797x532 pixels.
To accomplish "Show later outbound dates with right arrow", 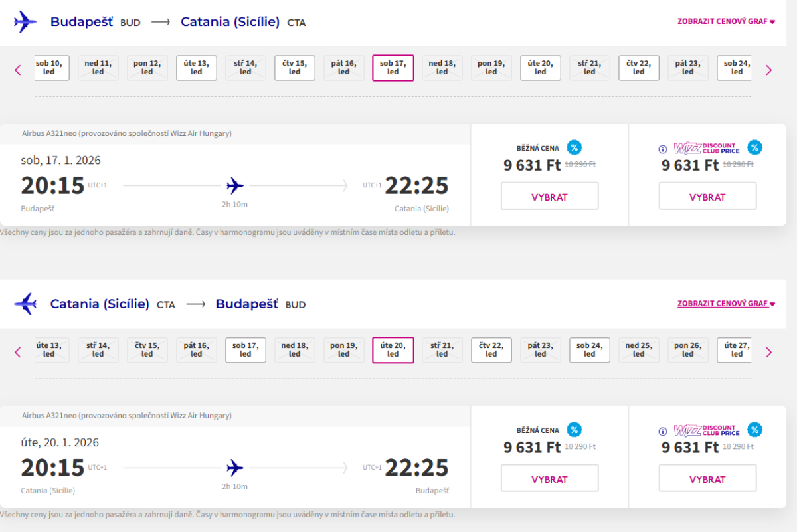I will click(768, 70).
